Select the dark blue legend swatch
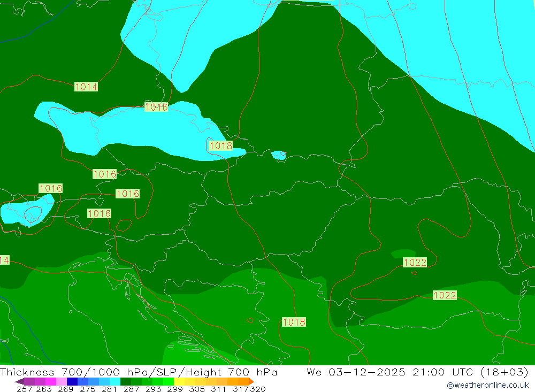Image resolution: width=535 pixels, height=392 pixels. [x=72, y=381]
